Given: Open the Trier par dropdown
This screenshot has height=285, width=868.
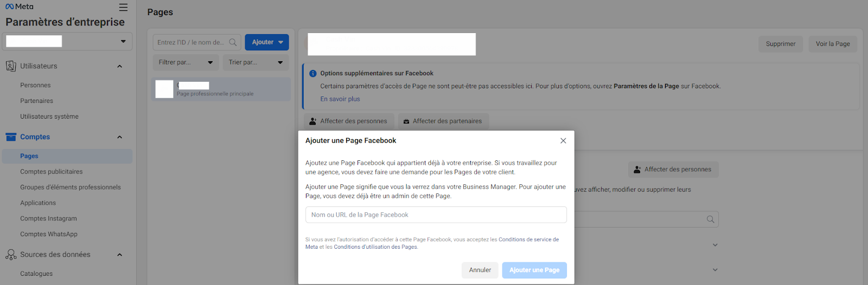Looking at the screenshot, I should coord(256,62).
